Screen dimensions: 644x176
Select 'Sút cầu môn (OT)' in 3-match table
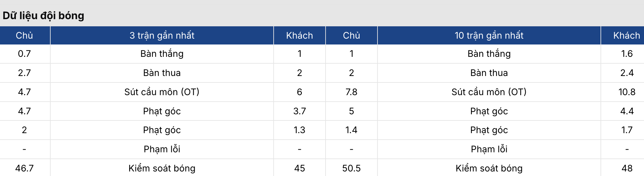(162, 92)
